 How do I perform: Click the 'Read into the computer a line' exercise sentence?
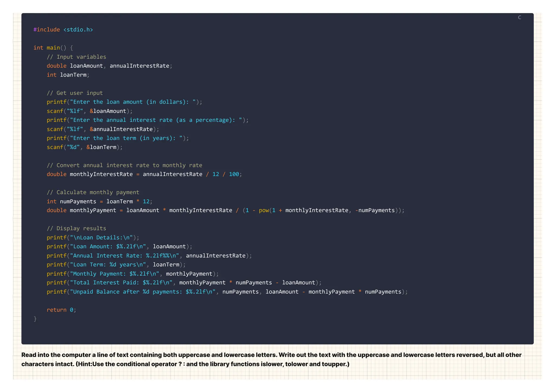149,355
